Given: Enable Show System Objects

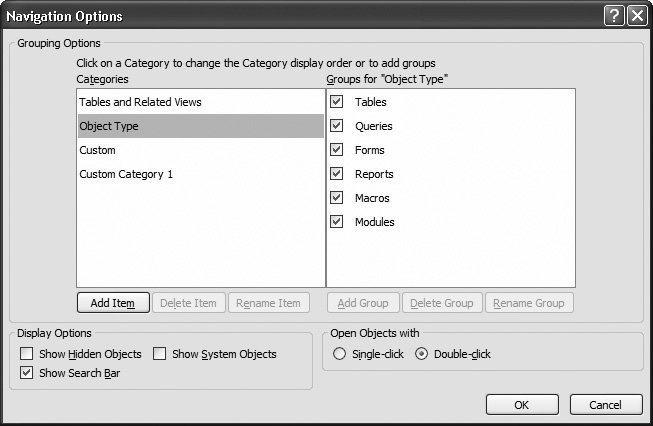Looking at the screenshot, I should click(160, 354).
